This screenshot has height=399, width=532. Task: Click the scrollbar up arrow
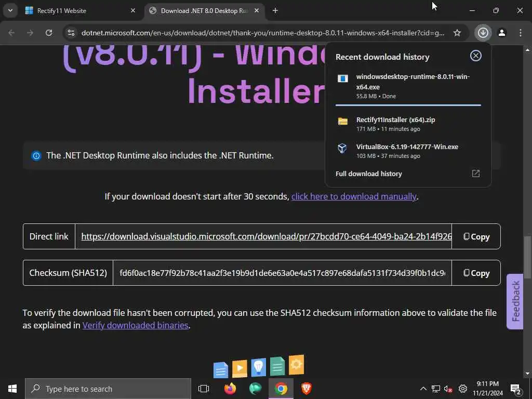(527, 49)
